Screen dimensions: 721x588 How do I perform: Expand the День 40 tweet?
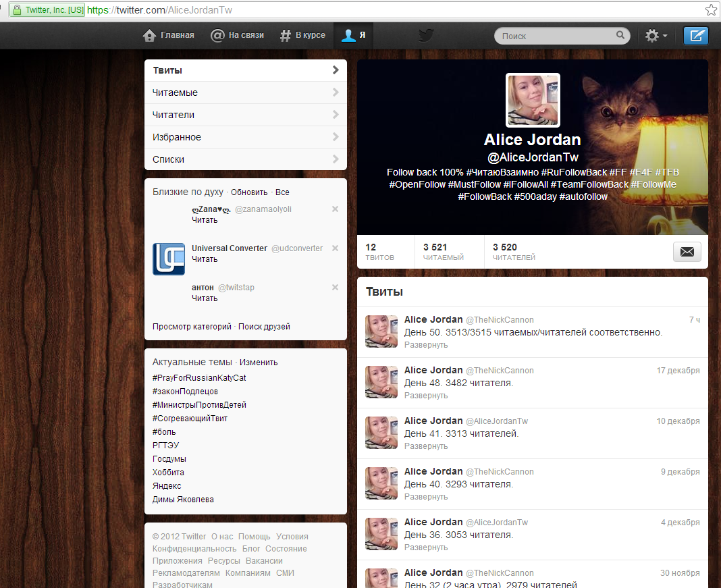click(426, 496)
